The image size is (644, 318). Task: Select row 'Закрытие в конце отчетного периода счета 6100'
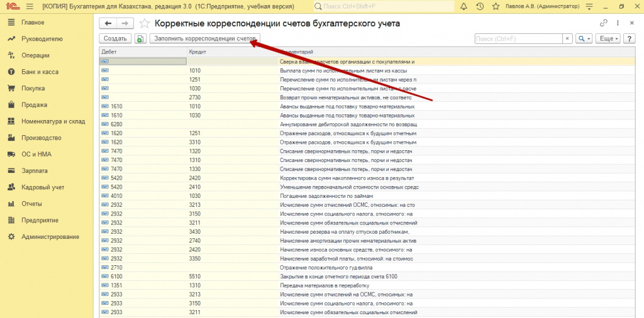pyautogui.click(x=367, y=277)
